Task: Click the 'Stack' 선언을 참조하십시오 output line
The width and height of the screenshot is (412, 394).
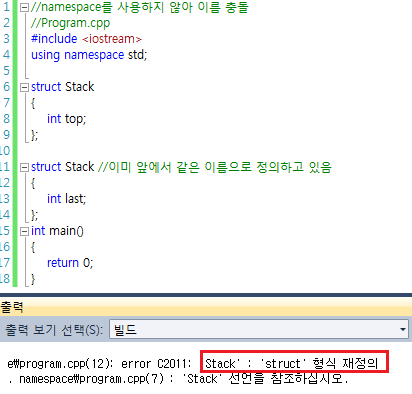Action: [178, 379]
